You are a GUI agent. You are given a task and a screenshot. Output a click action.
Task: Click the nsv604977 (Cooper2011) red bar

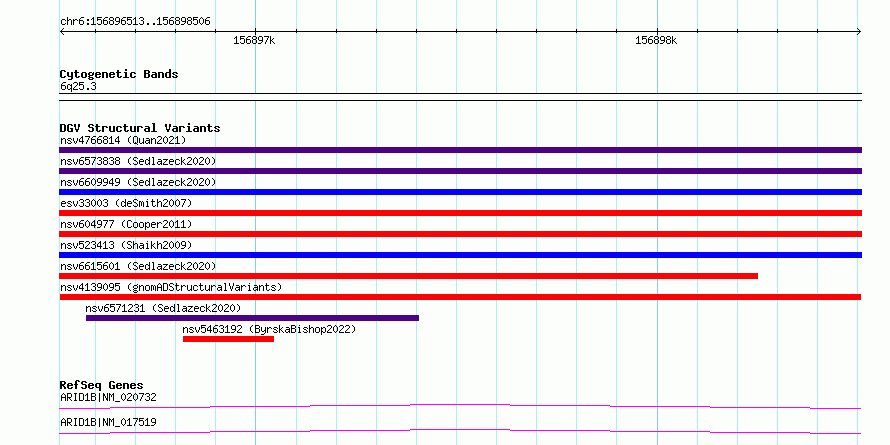coord(460,234)
